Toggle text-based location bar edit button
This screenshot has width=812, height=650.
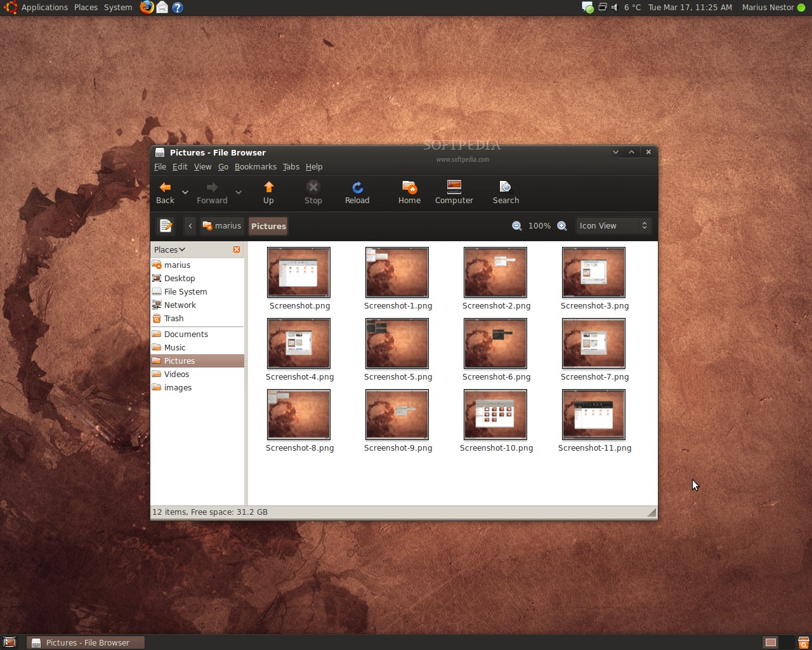(166, 226)
